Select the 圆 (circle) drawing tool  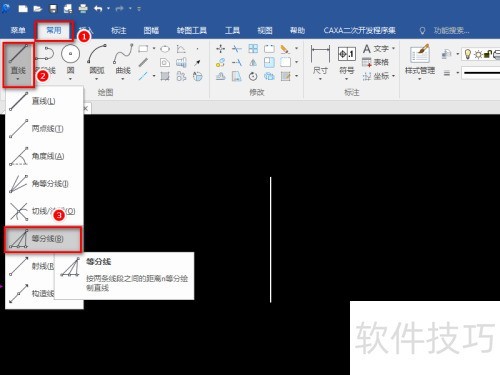[x=70, y=62]
